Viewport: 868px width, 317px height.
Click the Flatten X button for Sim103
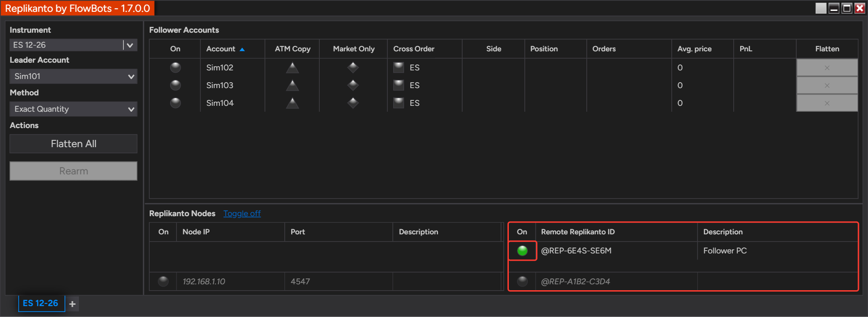coord(827,85)
